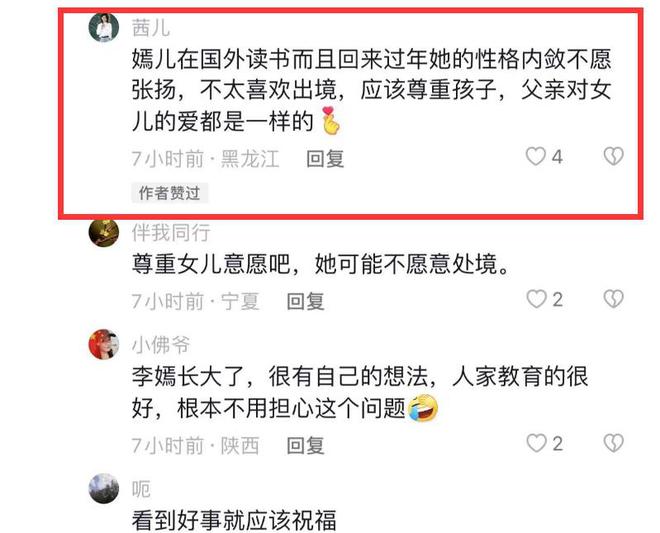The width and height of the screenshot is (660, 533).
Task: Open 小佛爷's profile avatar
Action: click(x=104, y=344)
